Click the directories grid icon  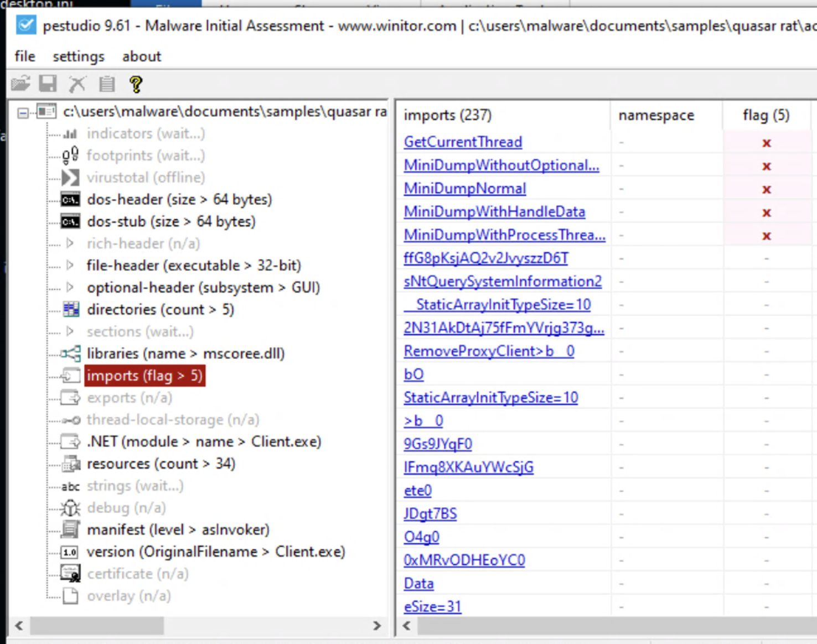(x=71, y=309)
